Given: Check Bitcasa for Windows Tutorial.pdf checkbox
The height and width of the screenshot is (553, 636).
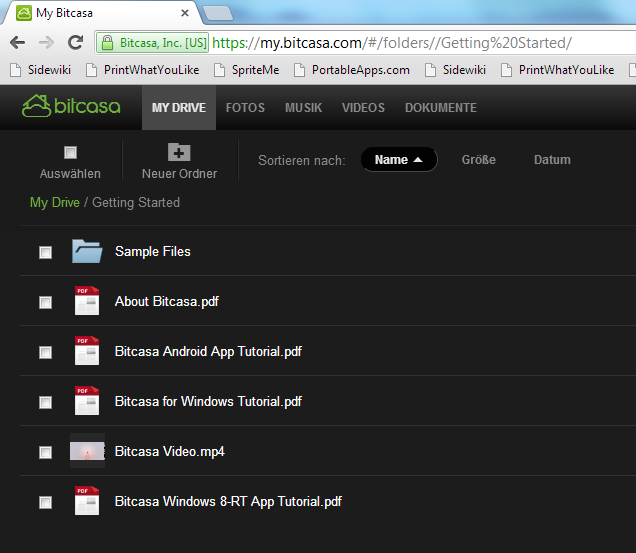Looking at the screenshot, I should (x=45, y=402).
